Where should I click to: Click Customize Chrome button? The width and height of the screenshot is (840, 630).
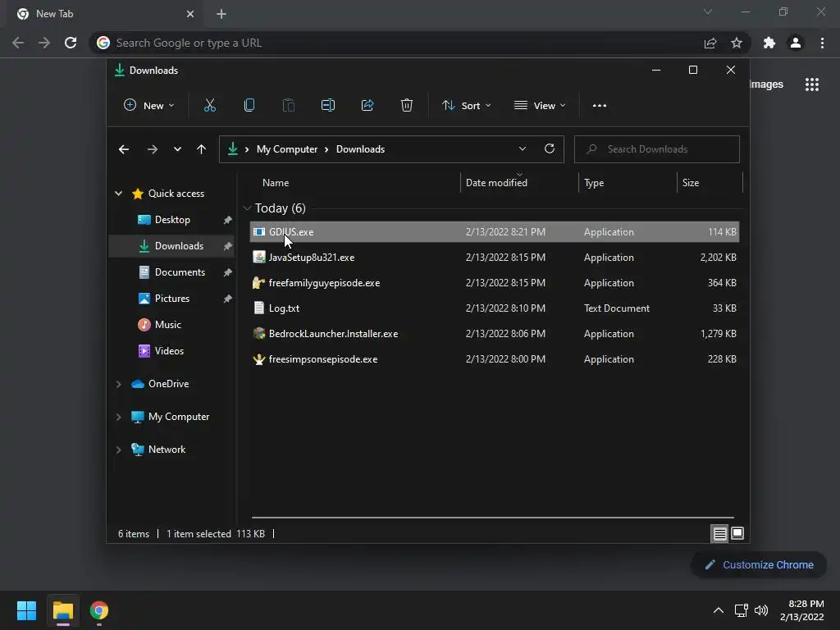(759, 564)
